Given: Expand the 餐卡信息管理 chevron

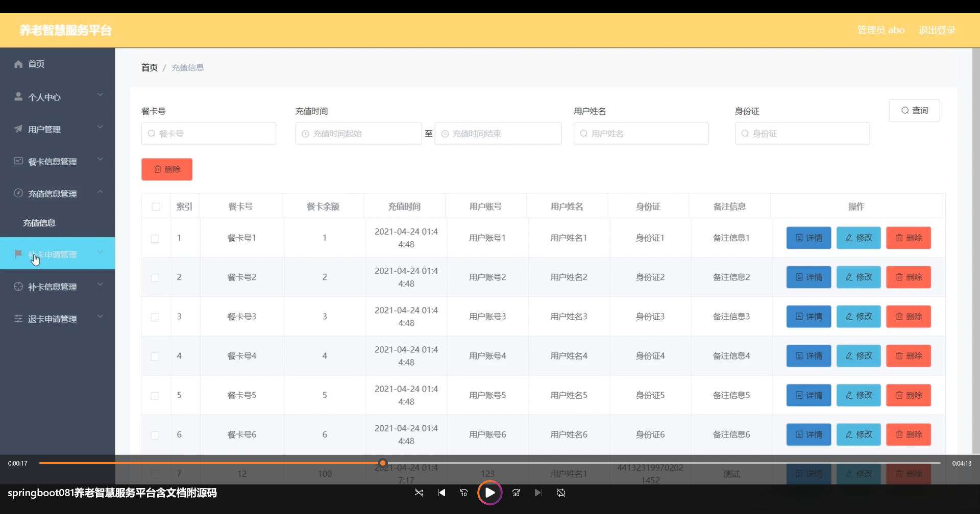Looking at the screenshot, I should (x=100, y=159).
